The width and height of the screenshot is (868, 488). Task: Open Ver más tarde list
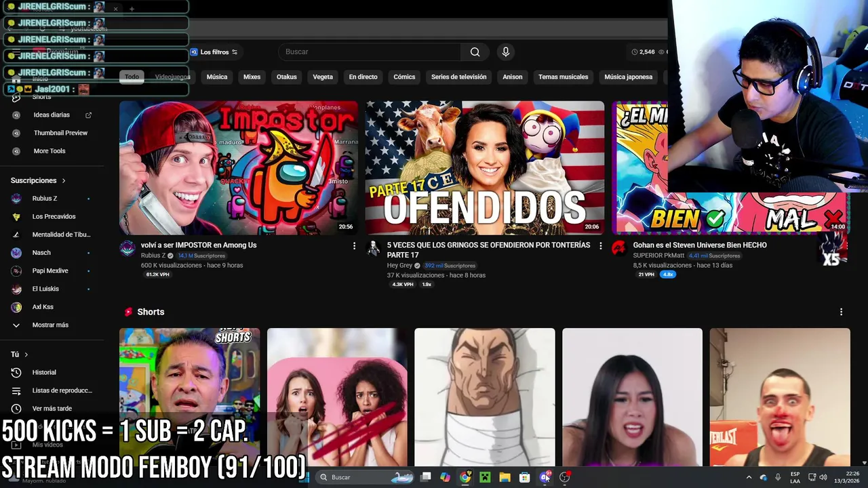point(52,409)
